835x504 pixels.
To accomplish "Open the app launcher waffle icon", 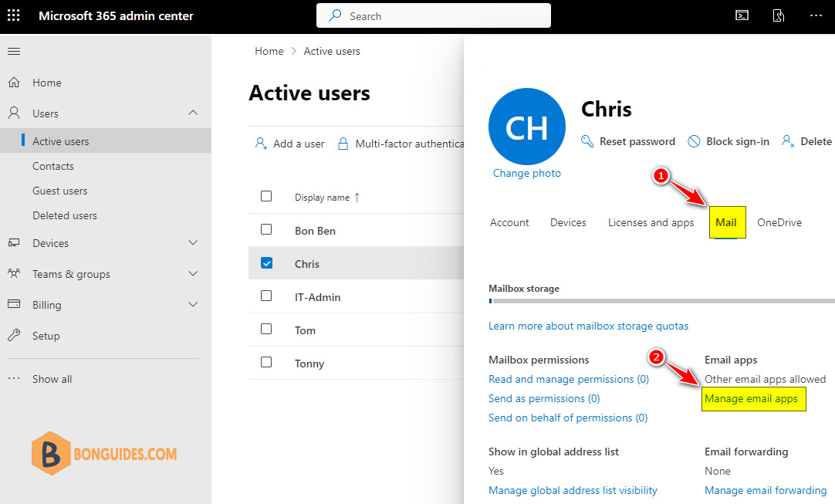I will 14,15.
